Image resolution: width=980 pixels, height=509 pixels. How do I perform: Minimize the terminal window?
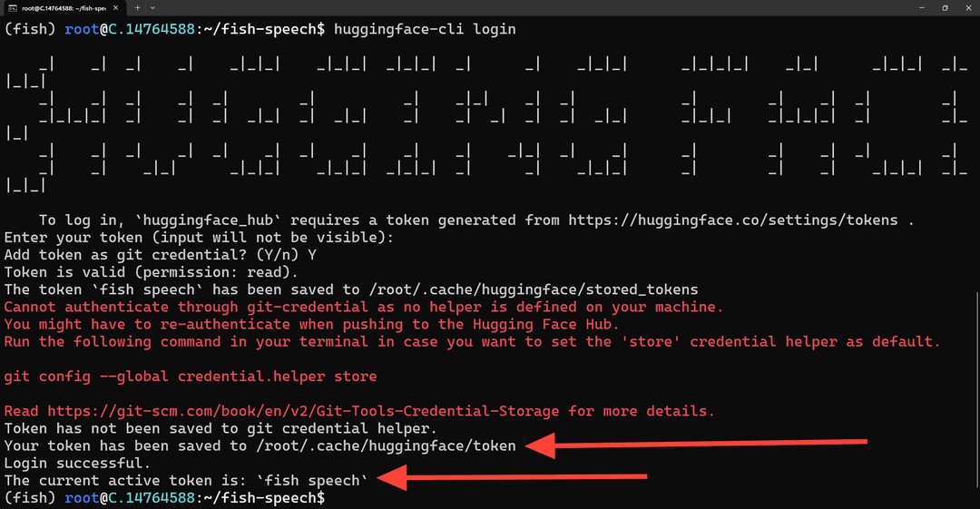pos(921,8)
